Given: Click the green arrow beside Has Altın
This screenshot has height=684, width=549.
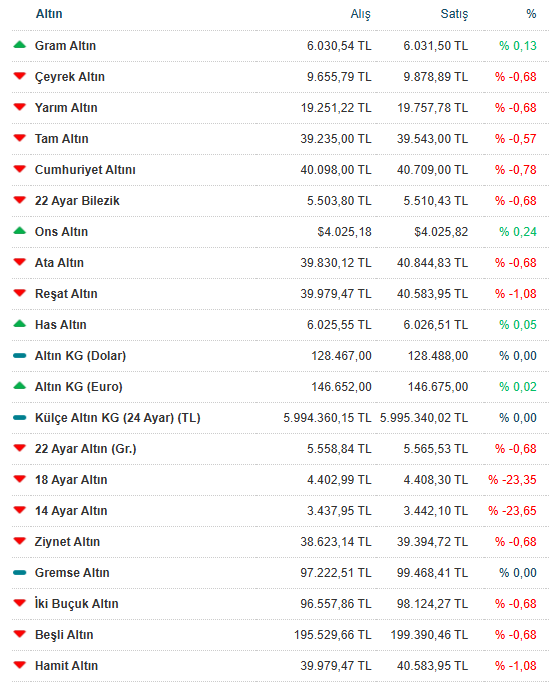Looking at the screenshot, I should 20,324.
